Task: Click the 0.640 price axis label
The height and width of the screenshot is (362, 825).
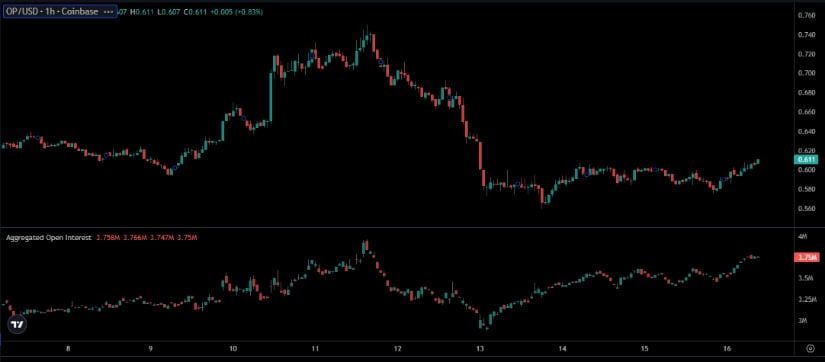Action: (x=807, y=132)
